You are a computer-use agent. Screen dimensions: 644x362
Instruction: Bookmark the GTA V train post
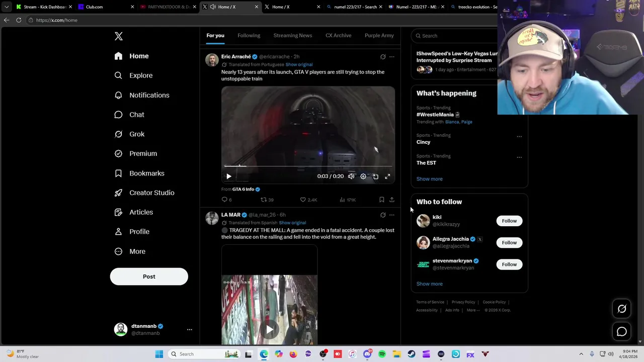[x=382, y=200]
